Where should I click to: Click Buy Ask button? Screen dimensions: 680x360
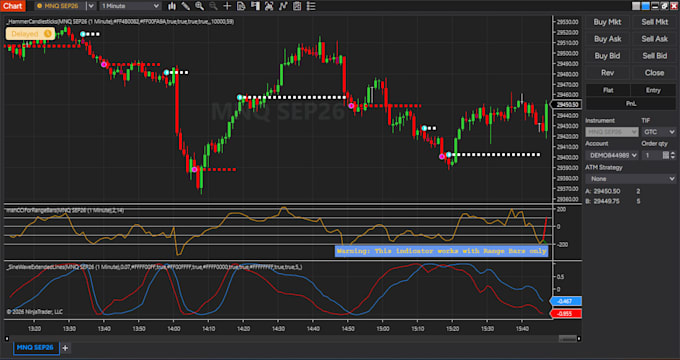click(x=607, y=39)
